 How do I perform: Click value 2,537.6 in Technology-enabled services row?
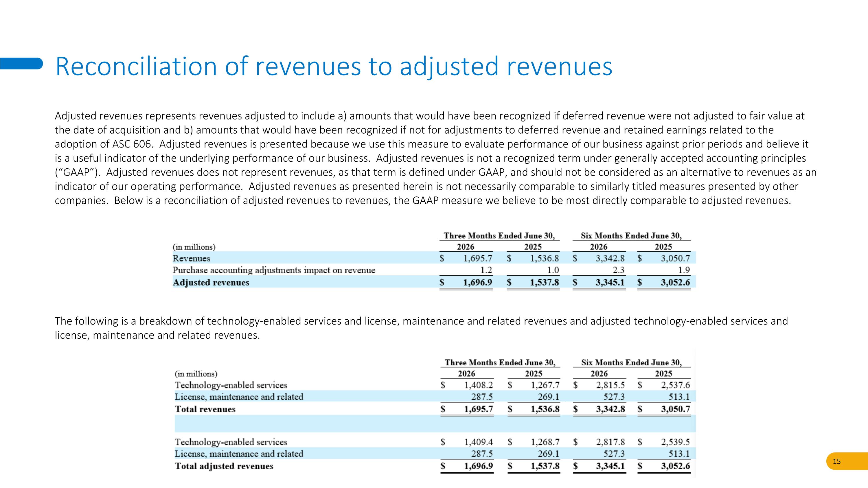pos(676,385)
